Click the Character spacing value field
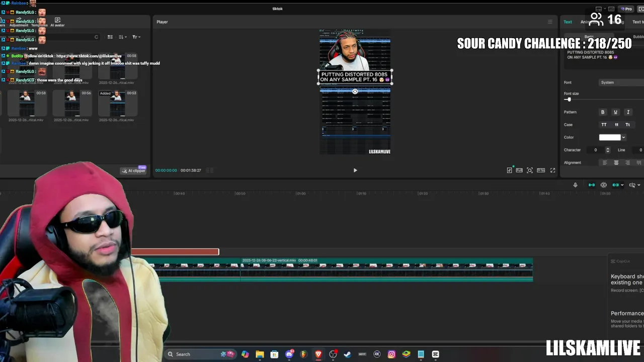The height and width of the screenshot is (362, 644). pyautogui.click(x=596, y=150)
